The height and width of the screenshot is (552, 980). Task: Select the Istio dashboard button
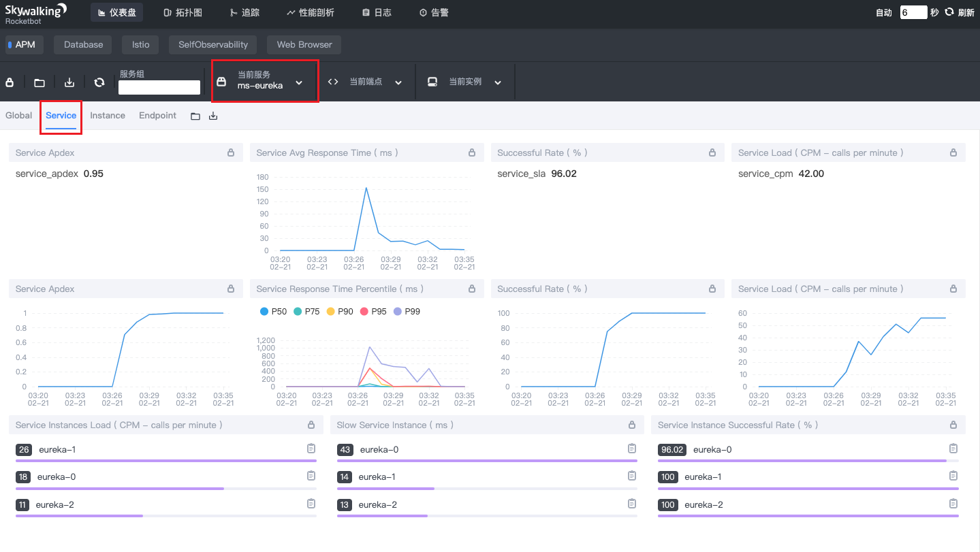(141, 45)
